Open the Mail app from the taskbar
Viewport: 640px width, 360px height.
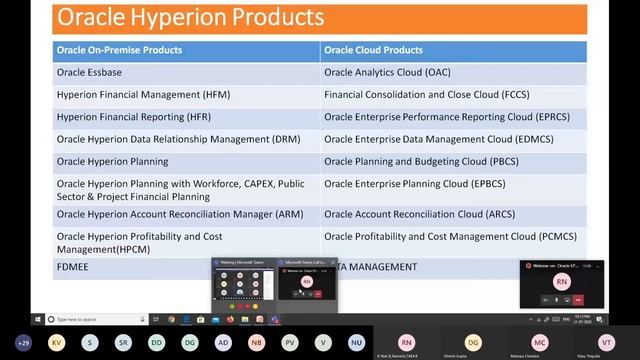(x=216, y=320)
